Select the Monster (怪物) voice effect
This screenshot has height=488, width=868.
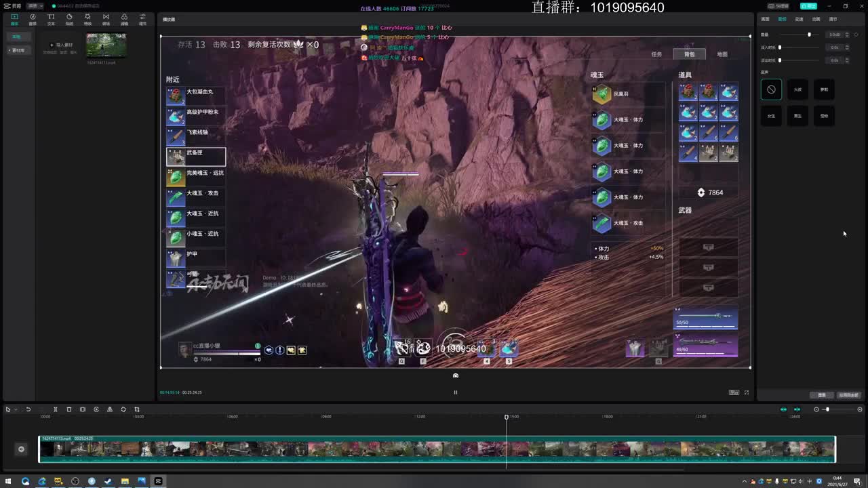[x=824, y=116]
